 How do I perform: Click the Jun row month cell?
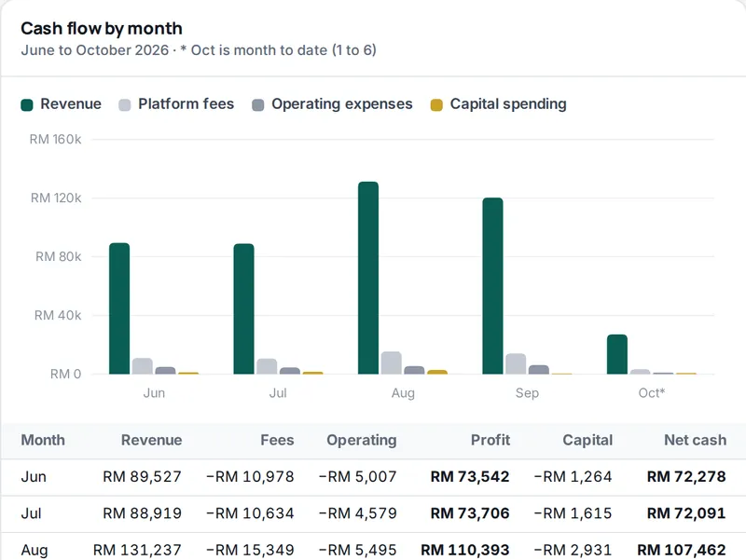pyautogui.click(x=34, y=477)
